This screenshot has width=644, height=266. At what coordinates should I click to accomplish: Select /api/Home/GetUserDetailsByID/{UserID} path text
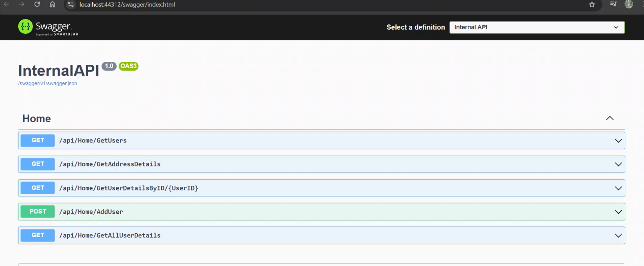[x=129, y=188]
